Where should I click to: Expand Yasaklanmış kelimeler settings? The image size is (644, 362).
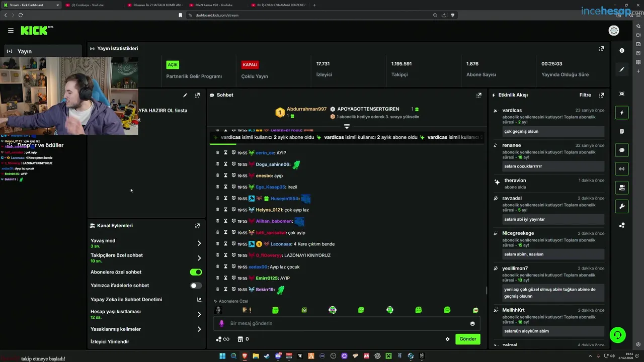point(199,329)
